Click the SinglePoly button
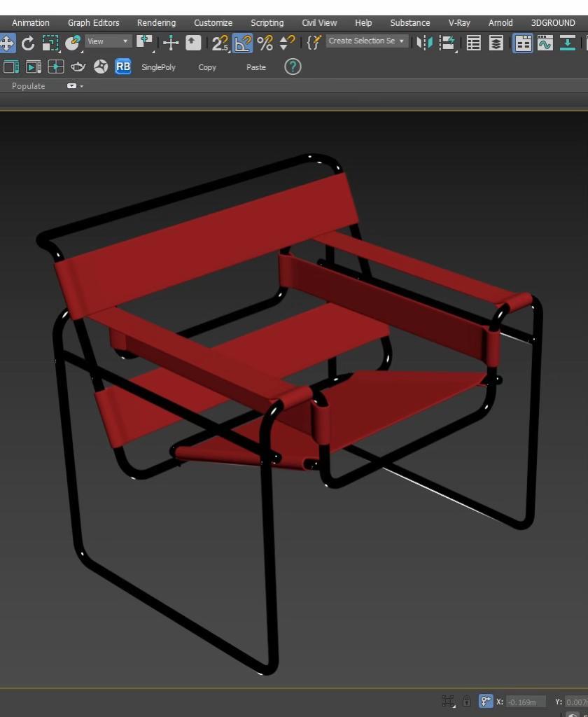588x717 pixels. 158,67
